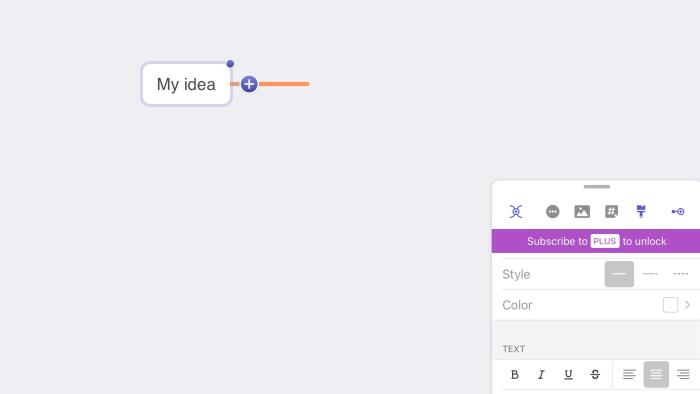Toggle underline text formatting
The height and width of the screenshot is (394, 700).
(x=568, y=374)
